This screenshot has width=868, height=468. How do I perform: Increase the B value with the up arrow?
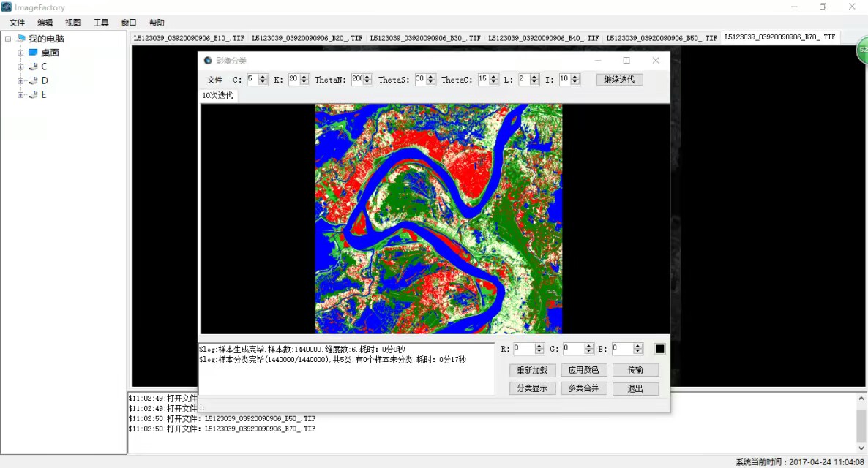pos(637,347)
